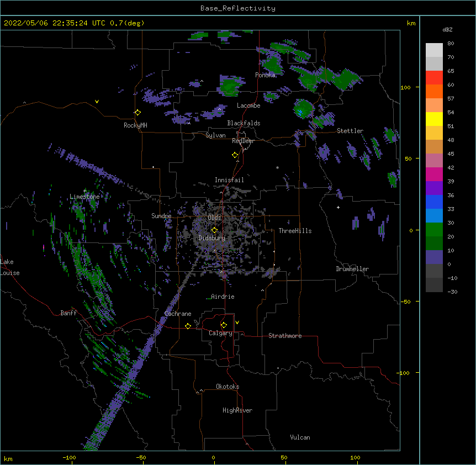Click the Calgary city label
476x465 pixels.
pos(220,333)
